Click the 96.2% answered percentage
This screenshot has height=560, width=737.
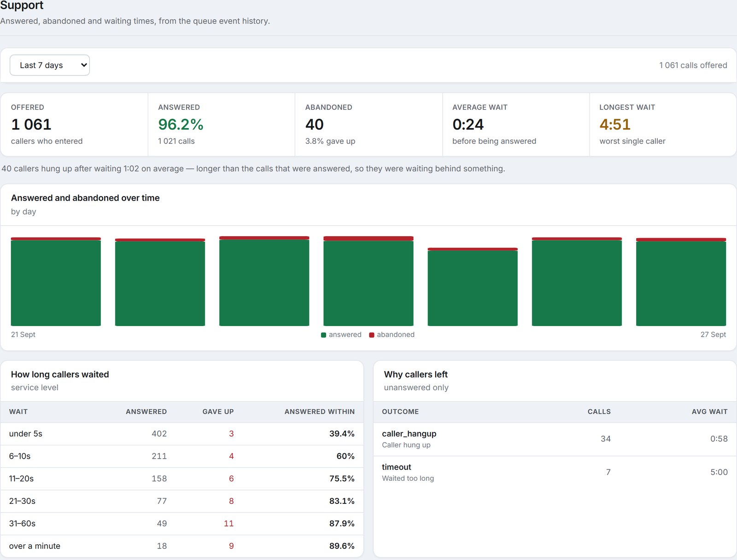click(181, 124)
